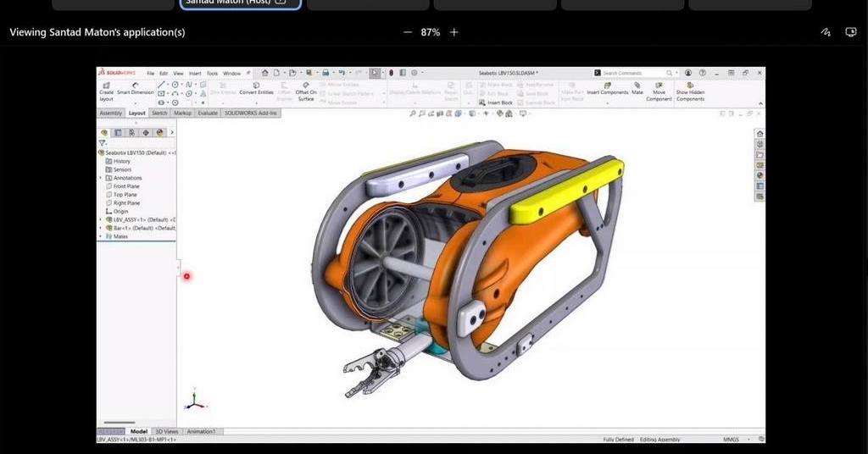Expand the LBV_ASSY<1> assembly node
The image size is (868, 454).
point(101,219)
